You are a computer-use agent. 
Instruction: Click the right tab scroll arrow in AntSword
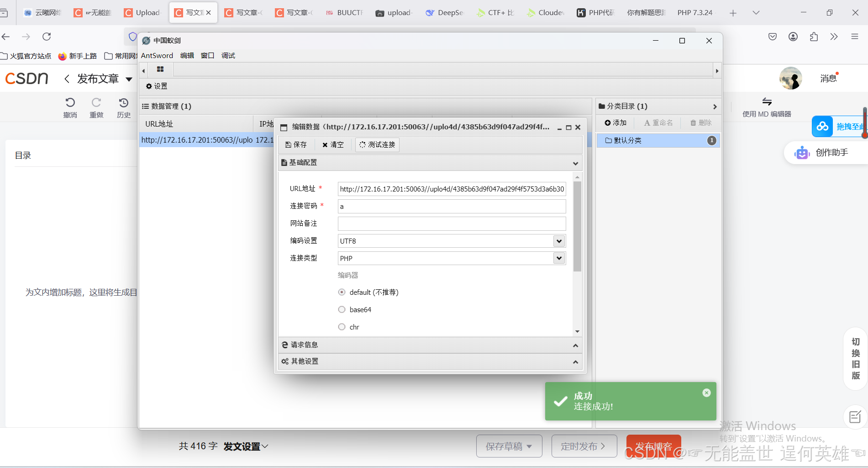[x=717, y=70]
